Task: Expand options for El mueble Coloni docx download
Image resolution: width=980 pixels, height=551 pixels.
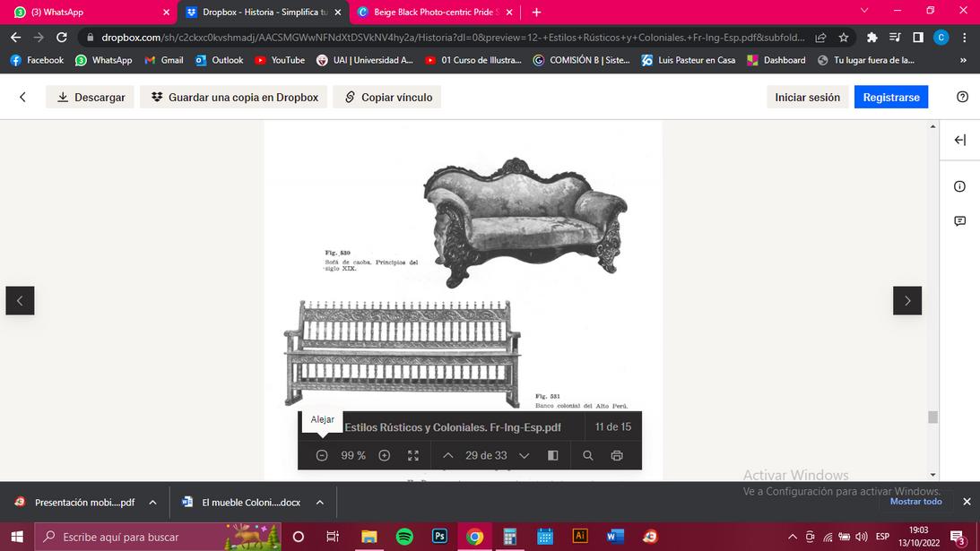Action: [x=319, y=503]
